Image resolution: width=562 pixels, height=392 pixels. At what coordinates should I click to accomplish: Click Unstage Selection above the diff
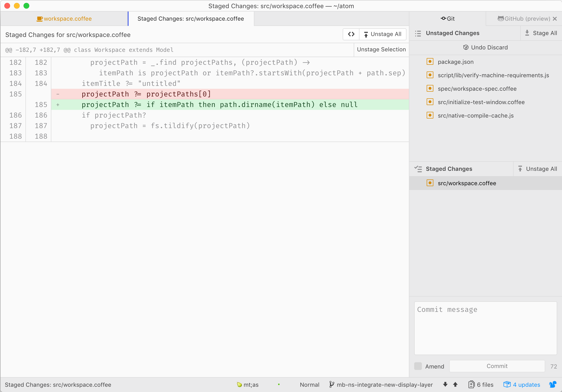click(381, 49)
